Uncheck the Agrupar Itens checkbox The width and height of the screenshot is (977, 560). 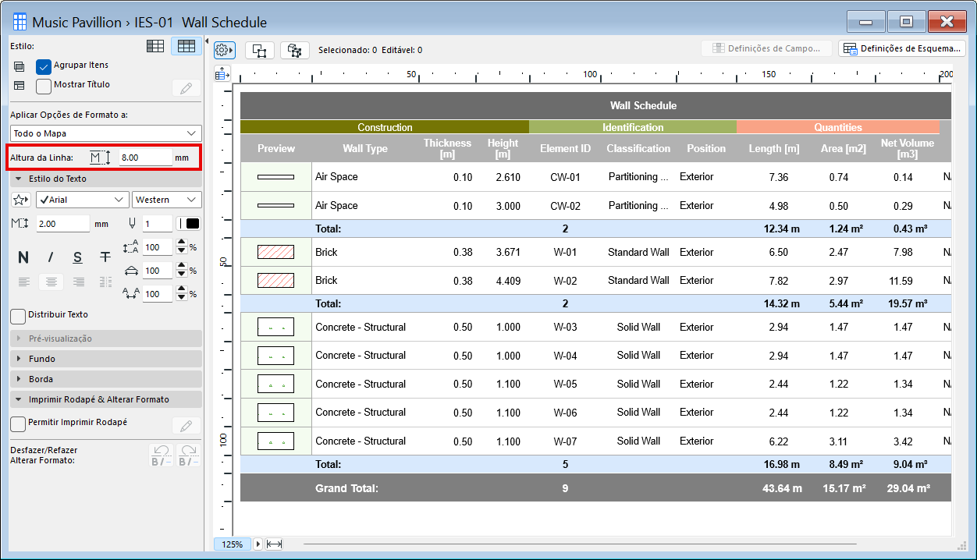pyautogui.click(x=44, y=66)
